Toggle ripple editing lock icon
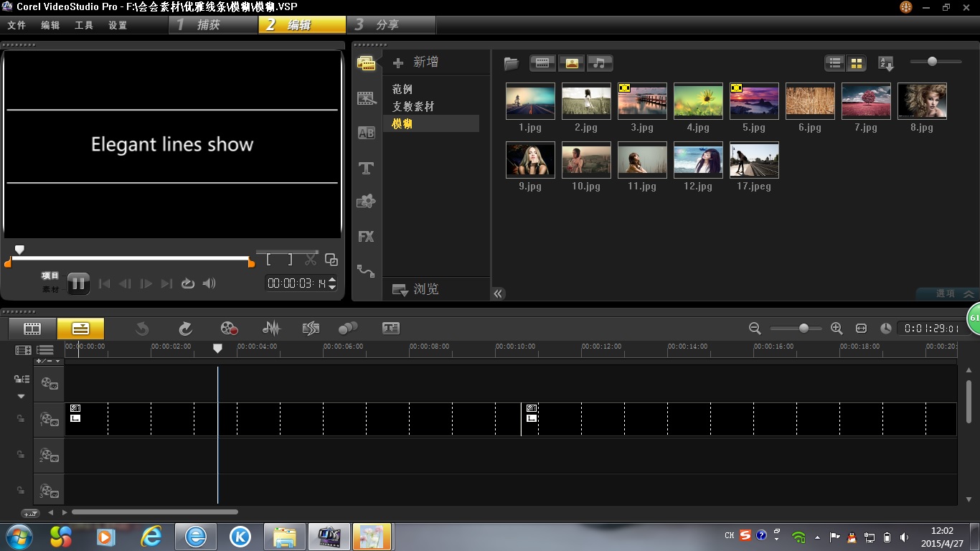This screenshot has width=980, height=551. pos(22,379)
